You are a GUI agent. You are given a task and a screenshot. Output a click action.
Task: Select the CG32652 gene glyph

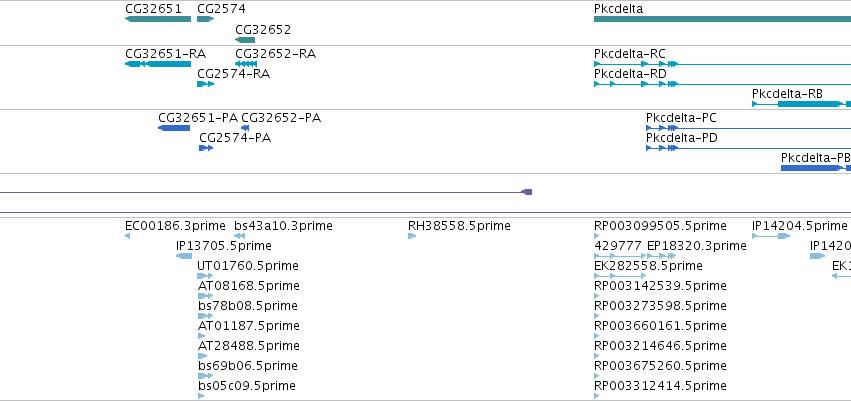[x=245, y=40]
